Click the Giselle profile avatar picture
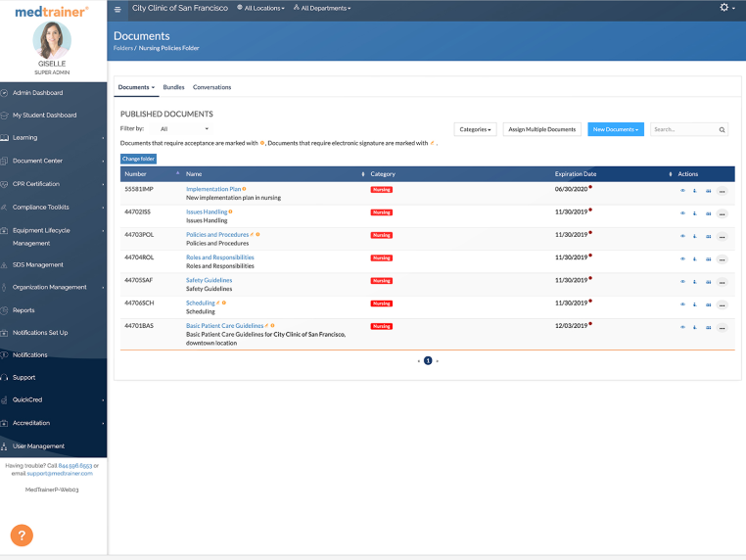The height and width of the screenshot is (560, 746). tap(52, 40)
